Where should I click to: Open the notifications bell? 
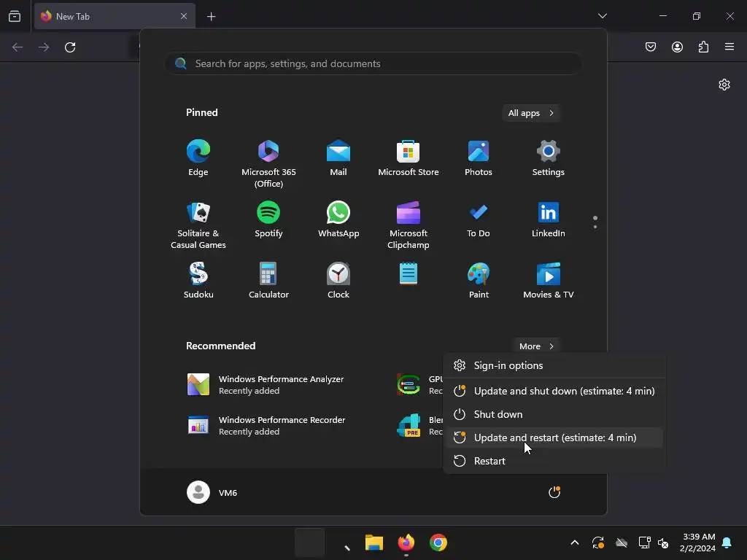tap(727, 542)
